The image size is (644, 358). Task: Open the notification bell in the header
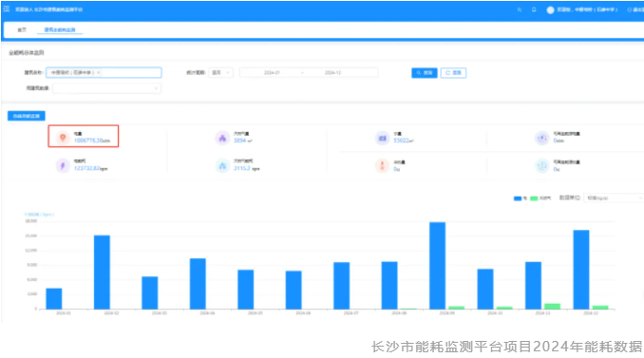(x=534, y=9)
